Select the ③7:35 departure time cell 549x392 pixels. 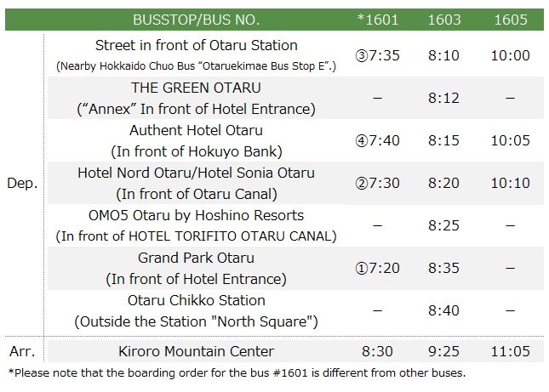[377, 56]
